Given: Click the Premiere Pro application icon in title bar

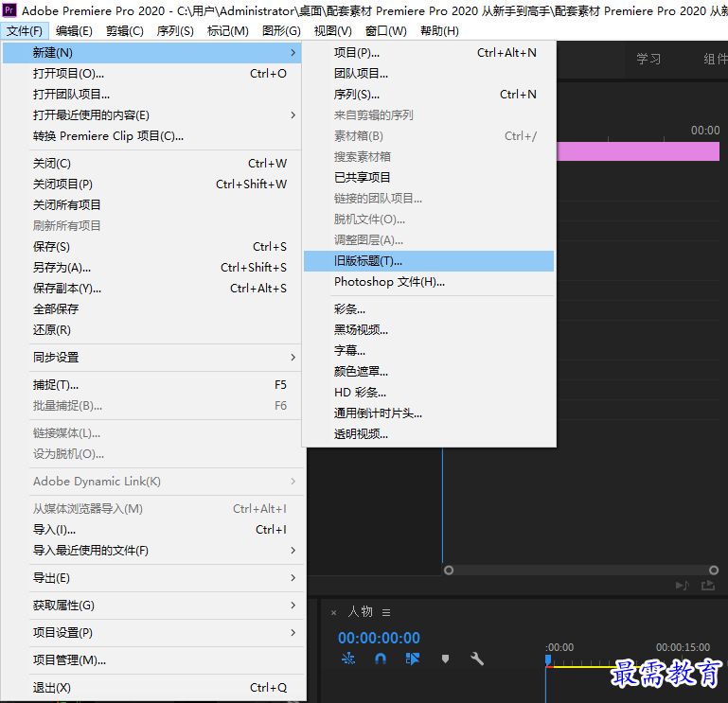Looking at the screenshot, I should [x=9, y=9].
